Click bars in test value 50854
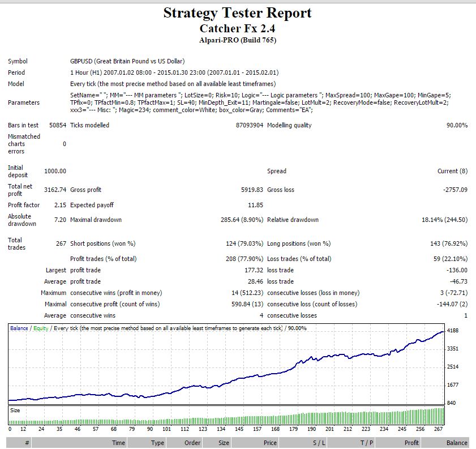The image size is (476, 449). (58, 125)
